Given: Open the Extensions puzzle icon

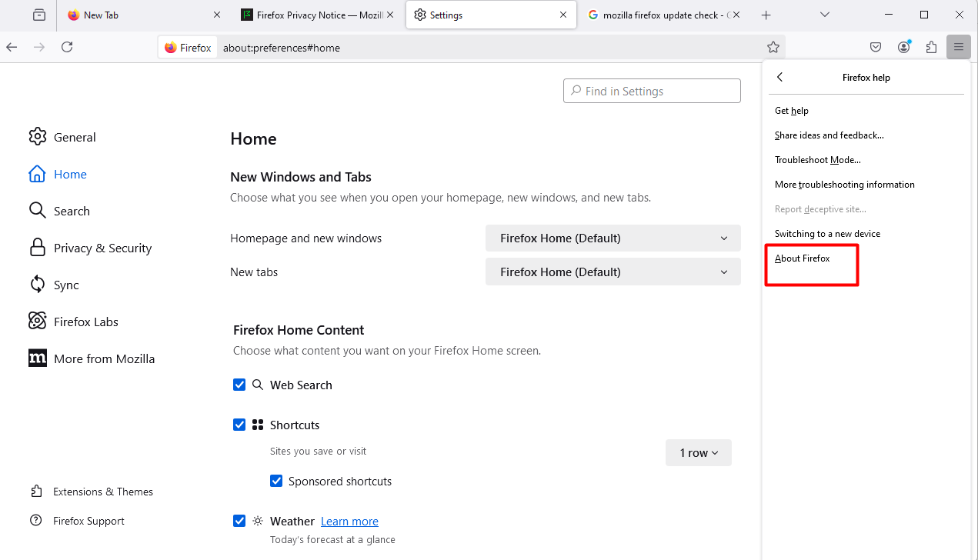Looking at the screenshot, I should coord(931,47).
